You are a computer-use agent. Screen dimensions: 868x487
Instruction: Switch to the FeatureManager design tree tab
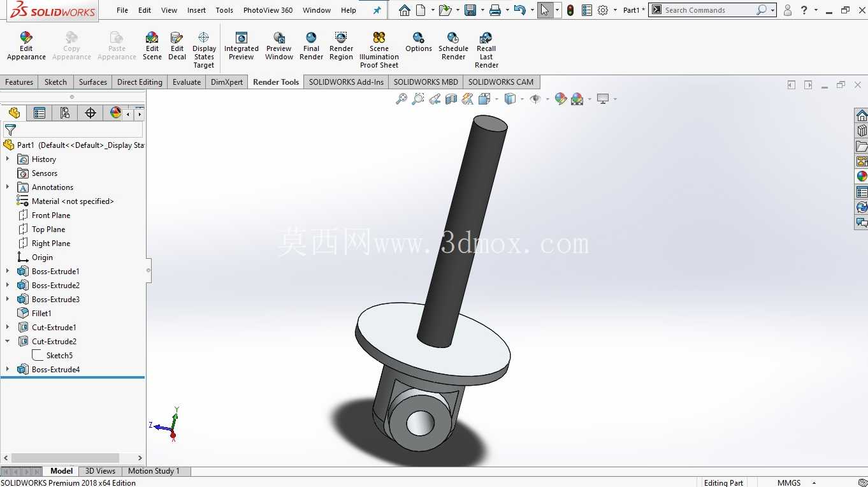point(14,113)
